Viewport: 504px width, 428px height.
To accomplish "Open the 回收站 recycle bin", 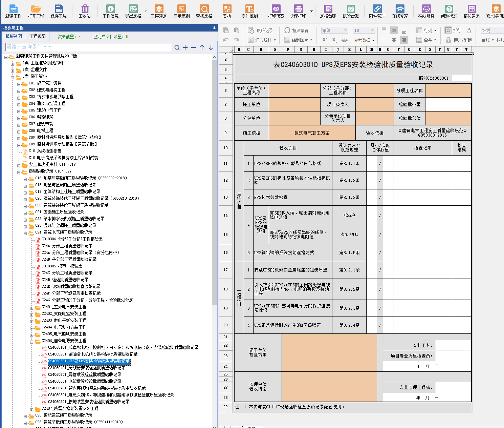I will point(85,12).
